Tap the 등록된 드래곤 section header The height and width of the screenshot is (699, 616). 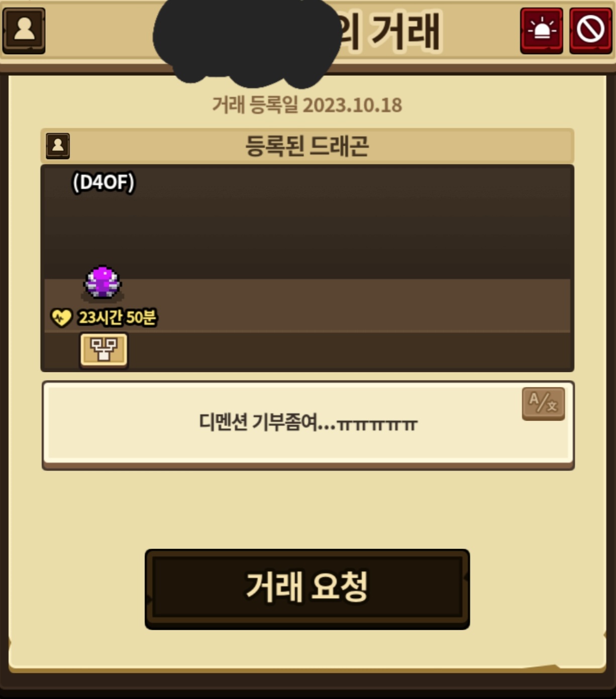[x=307, y=146]
